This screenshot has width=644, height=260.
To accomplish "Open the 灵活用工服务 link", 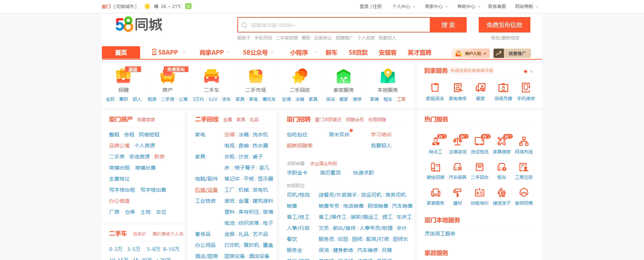I will 440,234.
